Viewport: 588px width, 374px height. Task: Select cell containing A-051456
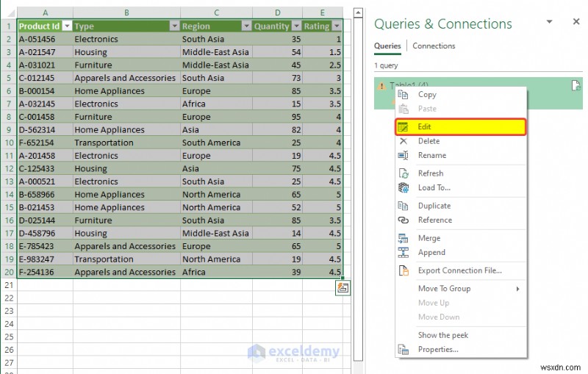[x=45, y=40]
